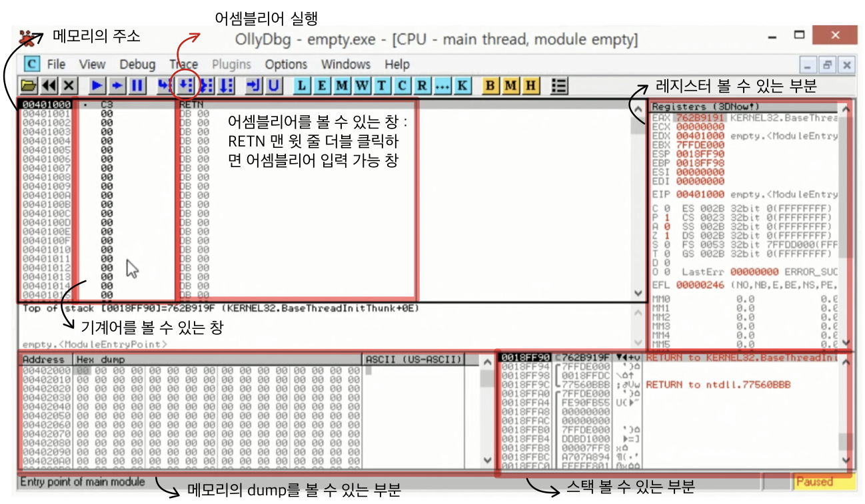865x504 pixels.
Task: Select EFL value 00000246
Action: click(x=700, y=285)
